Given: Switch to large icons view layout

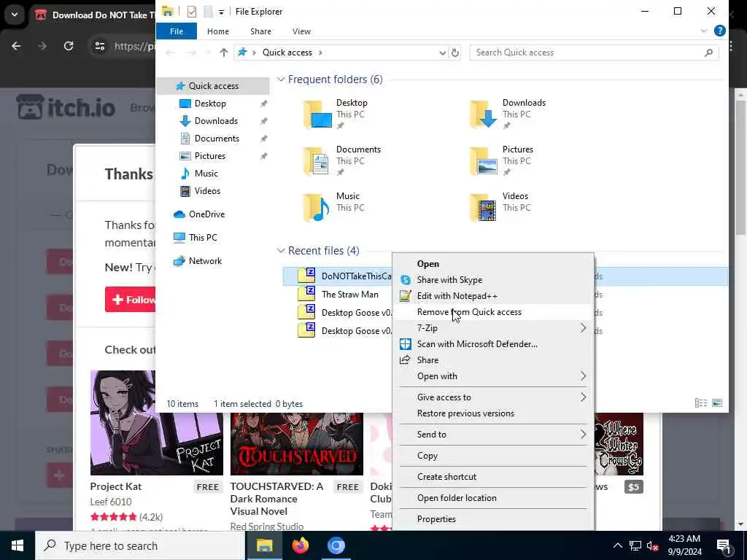Looking at the screenshot, I should point(717,403).
